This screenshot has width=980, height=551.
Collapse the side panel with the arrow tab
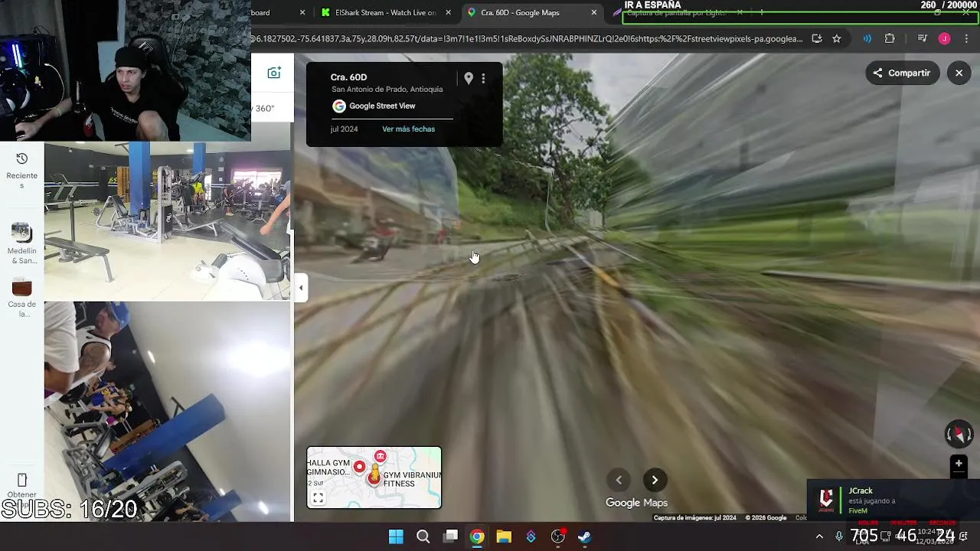pos(300,288)
